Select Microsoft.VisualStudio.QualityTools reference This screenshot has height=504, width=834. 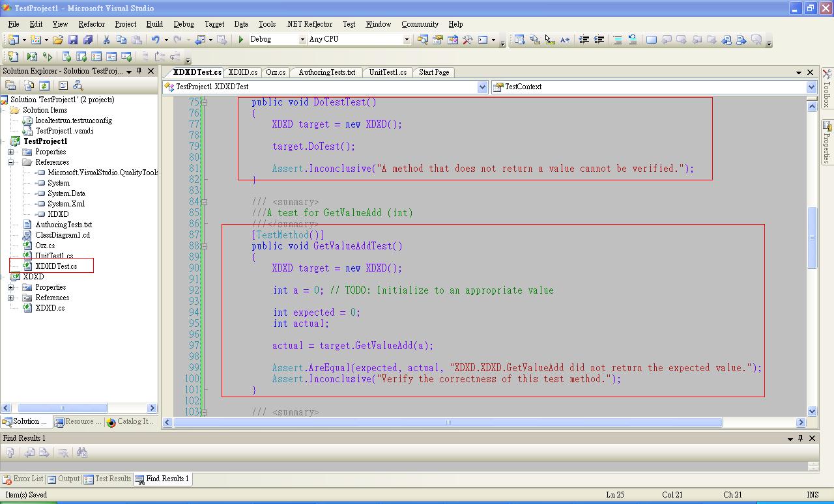pyautogui.click(x=102, y=173)
